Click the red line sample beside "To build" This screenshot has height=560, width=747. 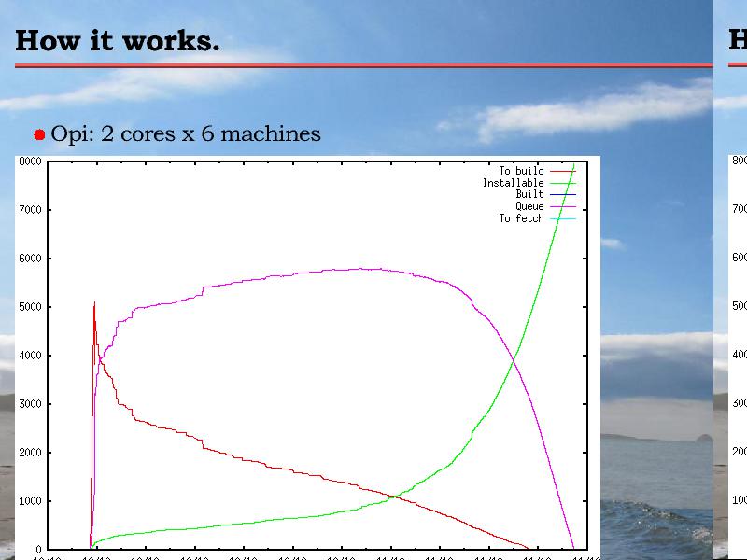click(562, 171)
